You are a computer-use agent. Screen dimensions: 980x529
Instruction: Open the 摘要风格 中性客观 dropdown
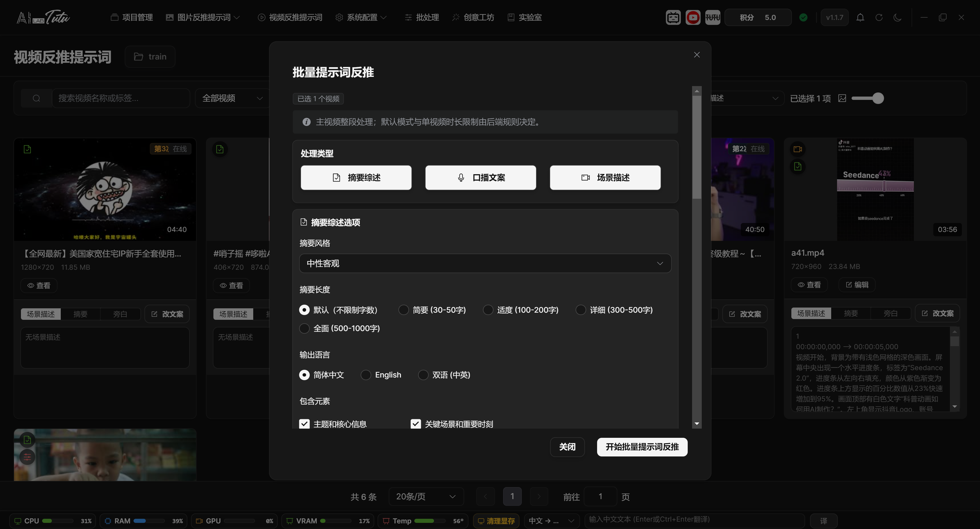click(x=485, y=263)
